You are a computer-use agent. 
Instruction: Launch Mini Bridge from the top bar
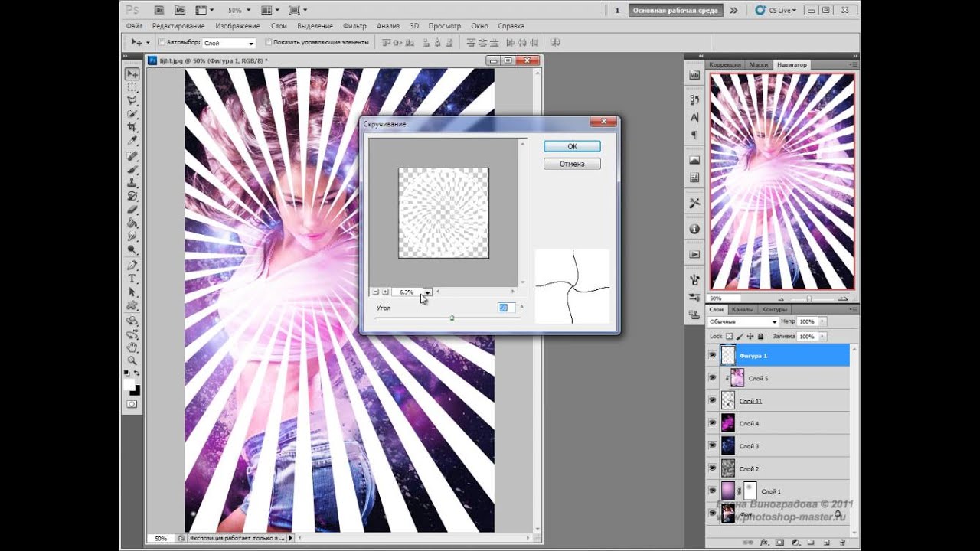180,10
